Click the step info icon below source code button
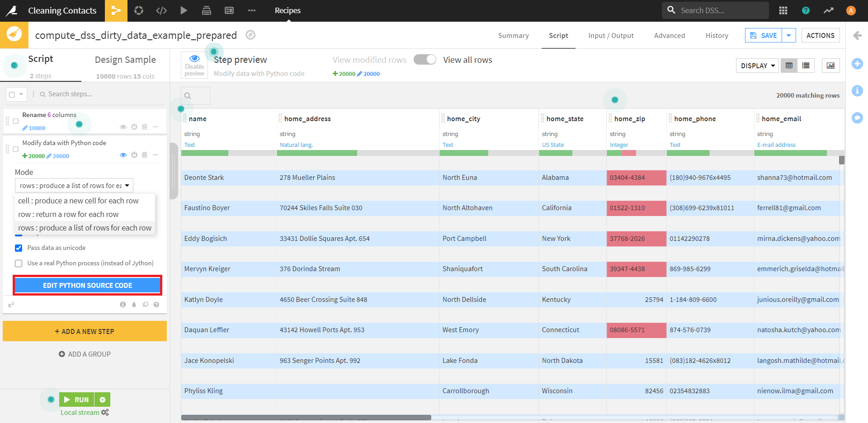This screenshot has width=868, height=423. (123, 305)
